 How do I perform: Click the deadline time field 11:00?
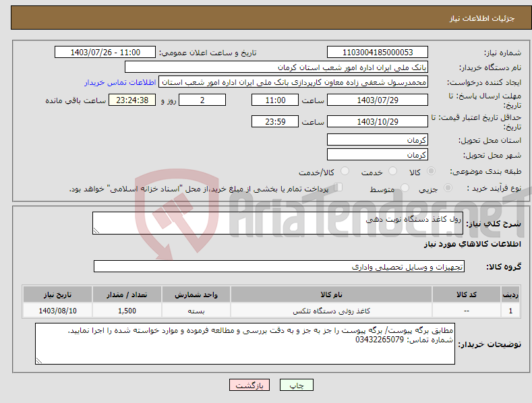[275, 100]
